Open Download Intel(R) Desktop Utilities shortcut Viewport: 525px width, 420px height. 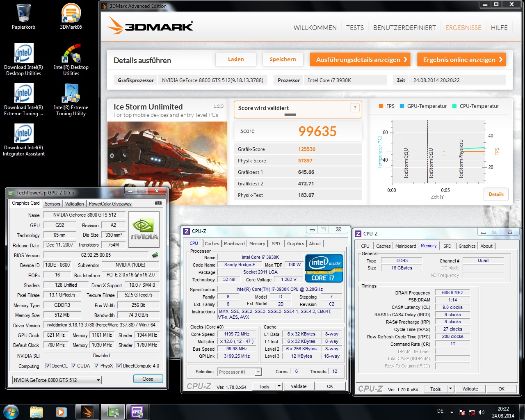click(x=23, y=59)
